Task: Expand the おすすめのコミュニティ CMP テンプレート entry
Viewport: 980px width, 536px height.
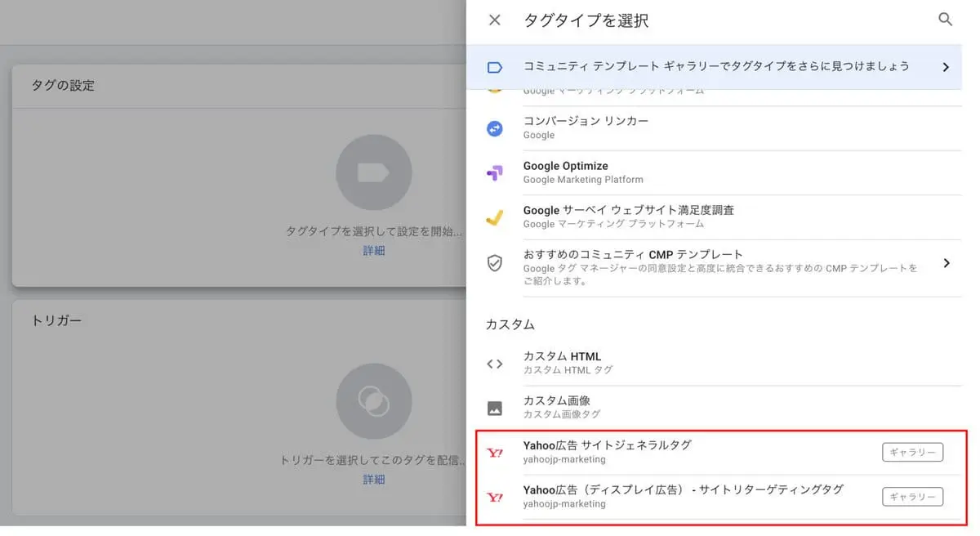Action: (x=947, y=263)
